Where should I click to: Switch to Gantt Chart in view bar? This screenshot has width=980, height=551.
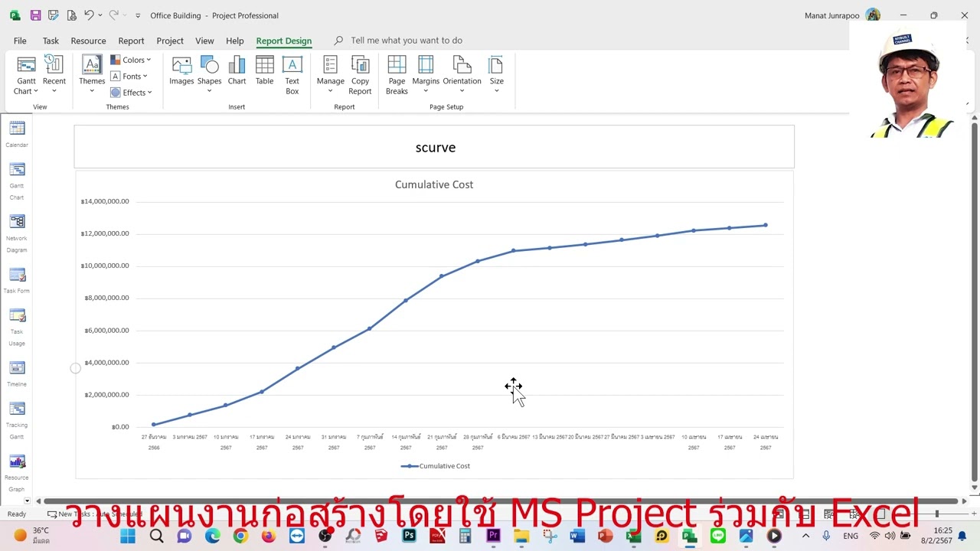(x=17, y=181)
